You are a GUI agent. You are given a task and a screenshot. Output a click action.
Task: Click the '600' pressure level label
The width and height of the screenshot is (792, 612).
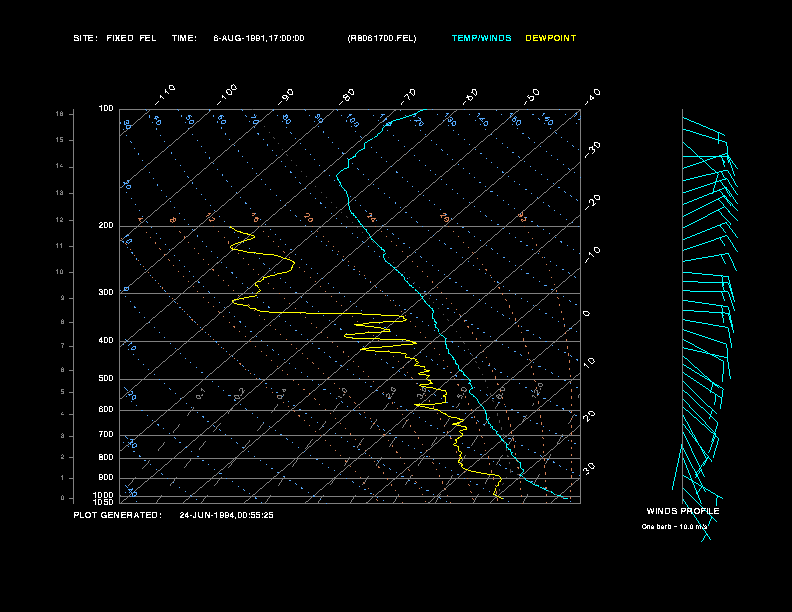106,410
